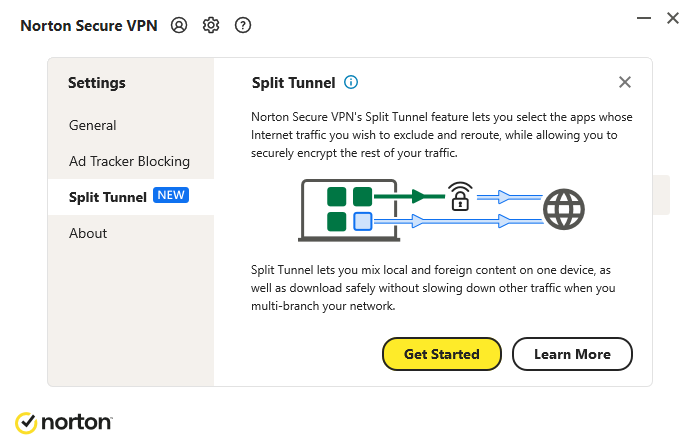Close the Norton Secure VPN window
Screen dimensions: 700x445
672,18
